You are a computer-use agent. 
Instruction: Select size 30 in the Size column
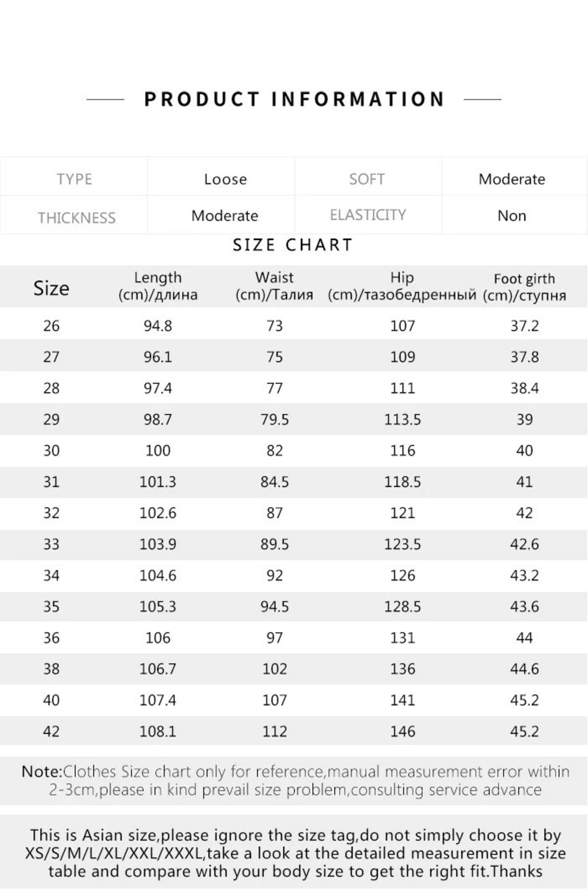(51, 451)
